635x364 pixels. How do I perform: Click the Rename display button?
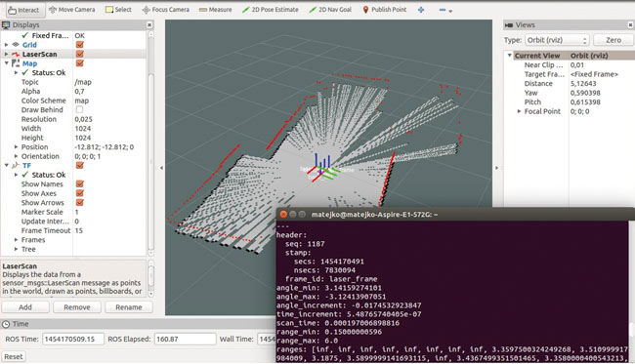[129, 307]
